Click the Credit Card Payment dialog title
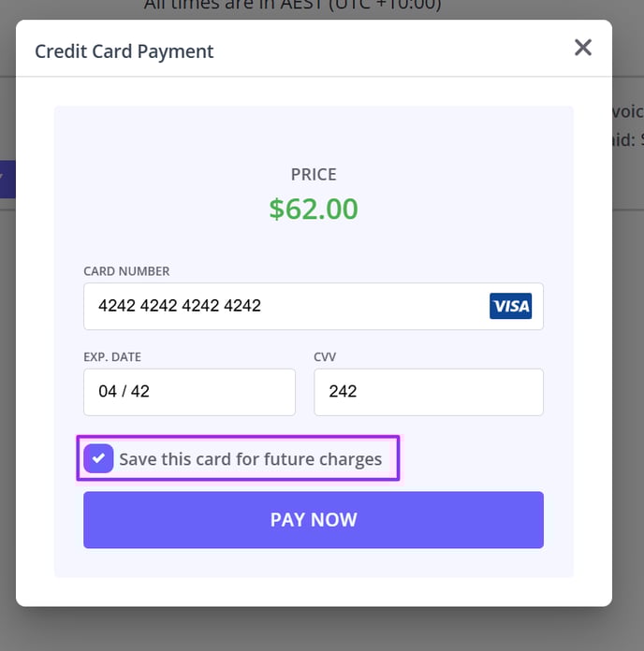The image size is (644, 651). pos(124,51)
